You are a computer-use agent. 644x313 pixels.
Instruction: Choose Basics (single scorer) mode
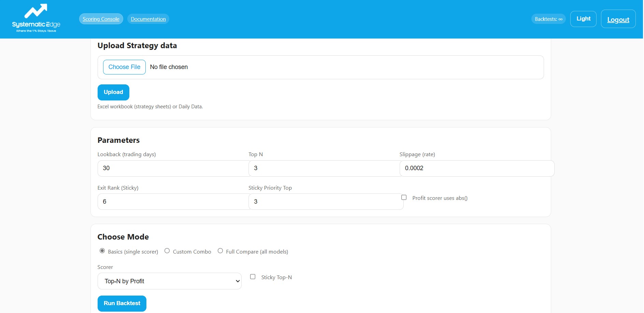pyautogui.click(x=102, y=250)
